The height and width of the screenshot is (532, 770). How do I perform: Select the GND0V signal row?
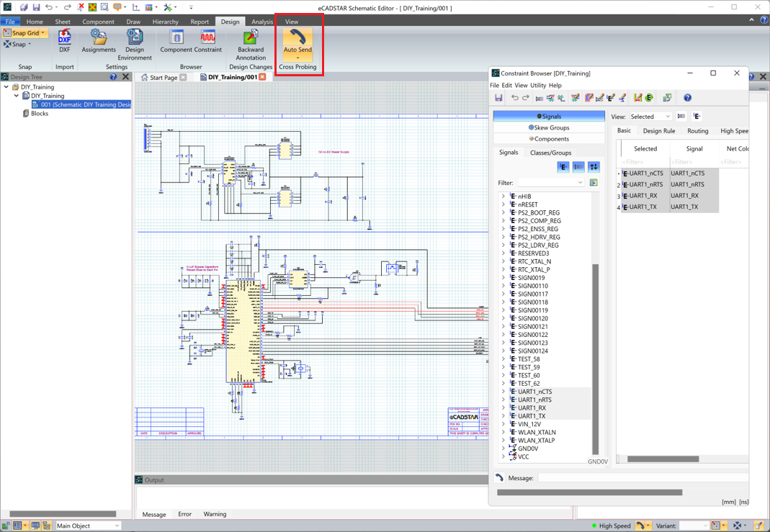point(528,448)
